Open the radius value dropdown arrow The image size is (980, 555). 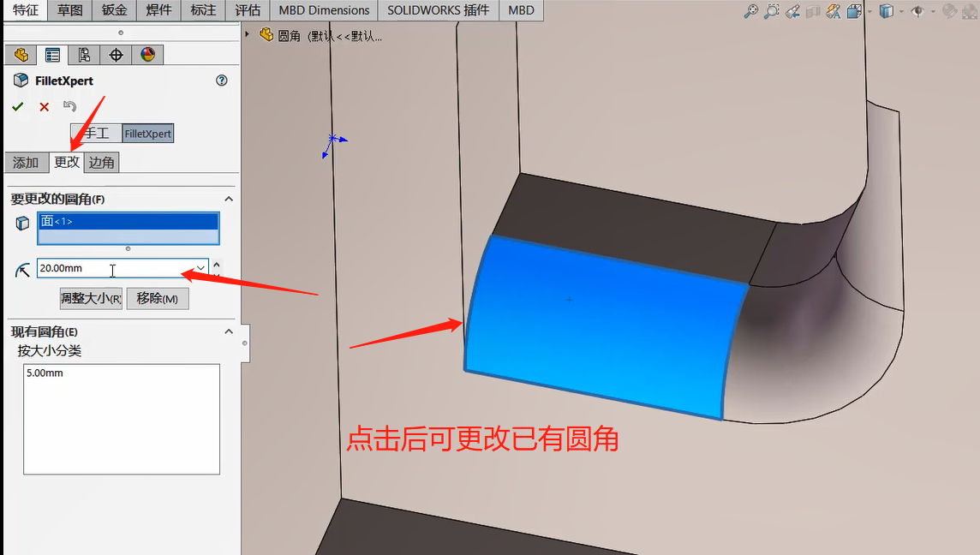200,268
